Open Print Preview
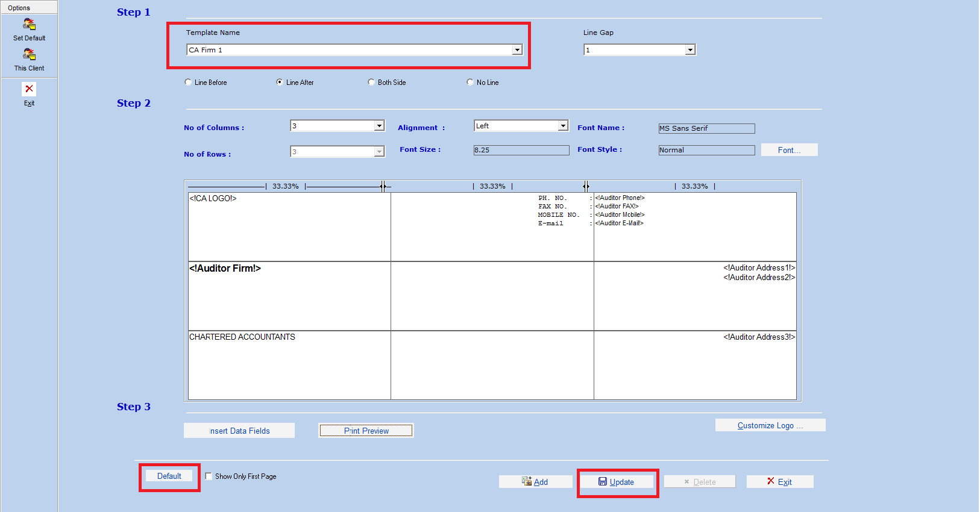980x512 pixels. pos(366,431)
